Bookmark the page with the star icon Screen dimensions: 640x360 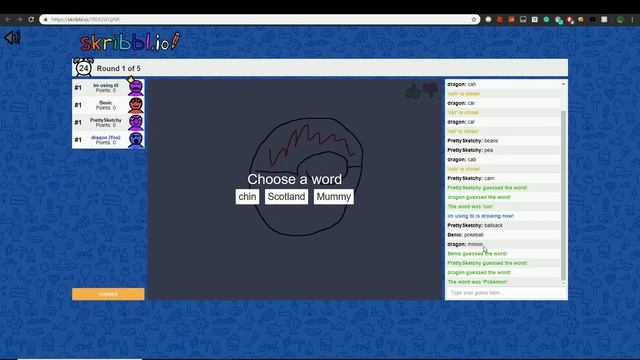(x=474, y=19)
